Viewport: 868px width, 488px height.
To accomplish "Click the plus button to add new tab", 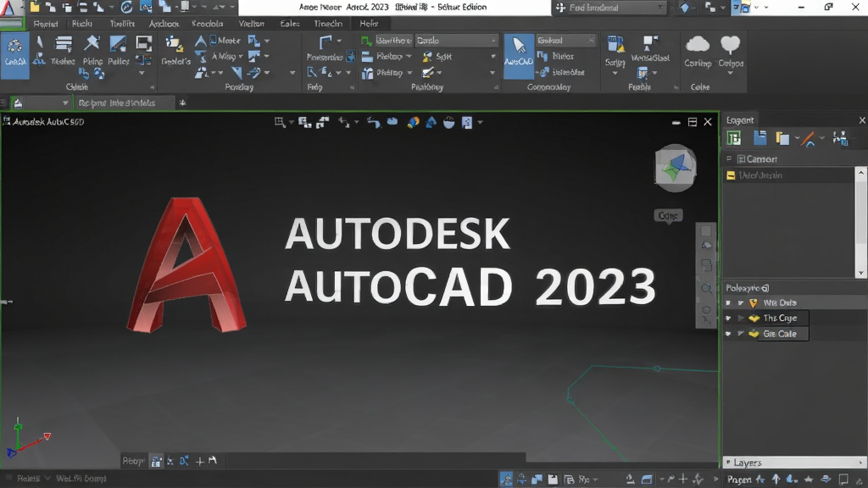I will click(182, 103).
